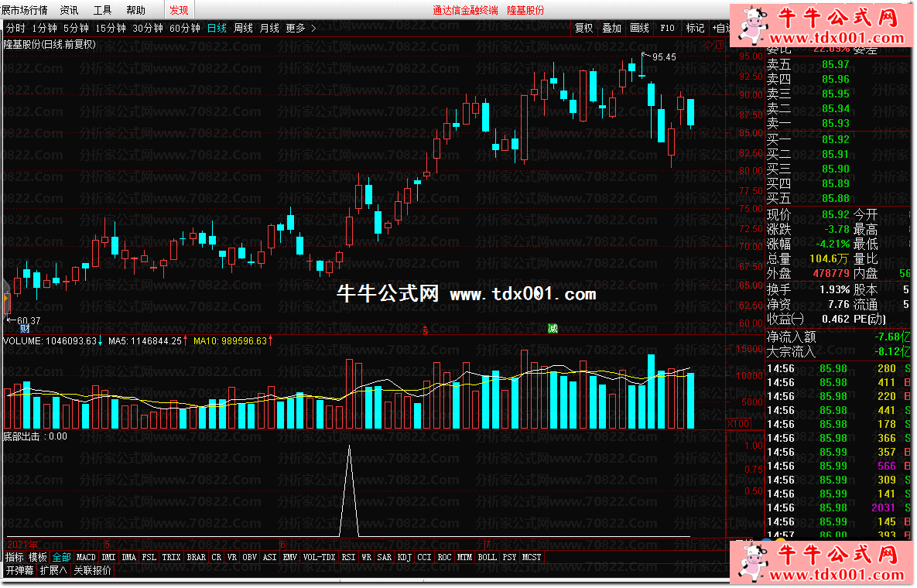Click the F10 company info button
917x588 pixels.
667,28
